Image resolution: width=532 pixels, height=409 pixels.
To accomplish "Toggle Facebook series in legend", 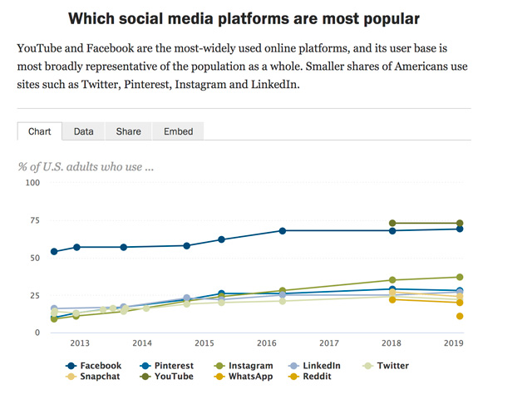I will coord(94,365).
